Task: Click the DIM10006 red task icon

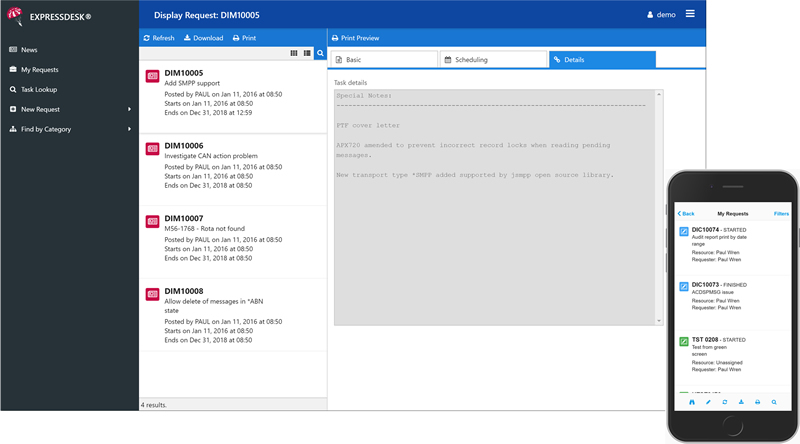Action: (x=153, y=149)
